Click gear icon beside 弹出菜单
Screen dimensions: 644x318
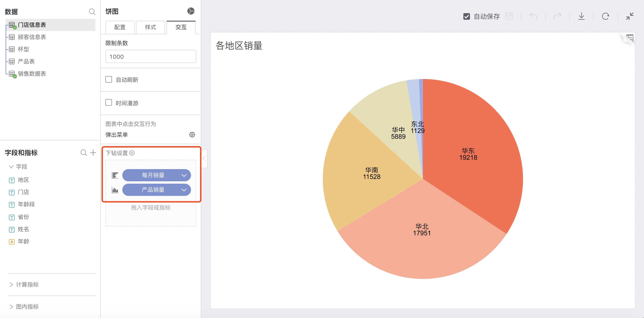192,135
